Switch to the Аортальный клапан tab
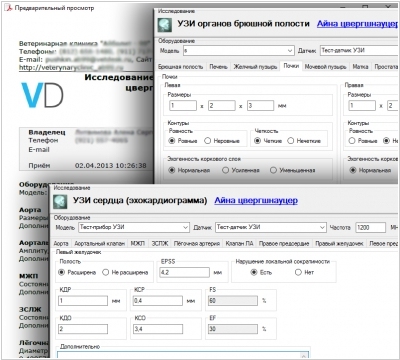This screenshot has width=400, height=360. pyautogui.click(x=99, y=244)
